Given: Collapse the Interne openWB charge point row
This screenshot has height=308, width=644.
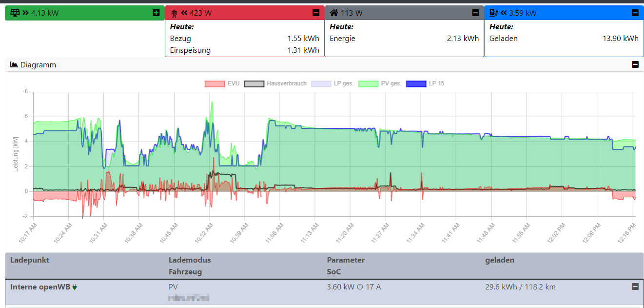Looking at the screenshot, I should tap(635, 287).
